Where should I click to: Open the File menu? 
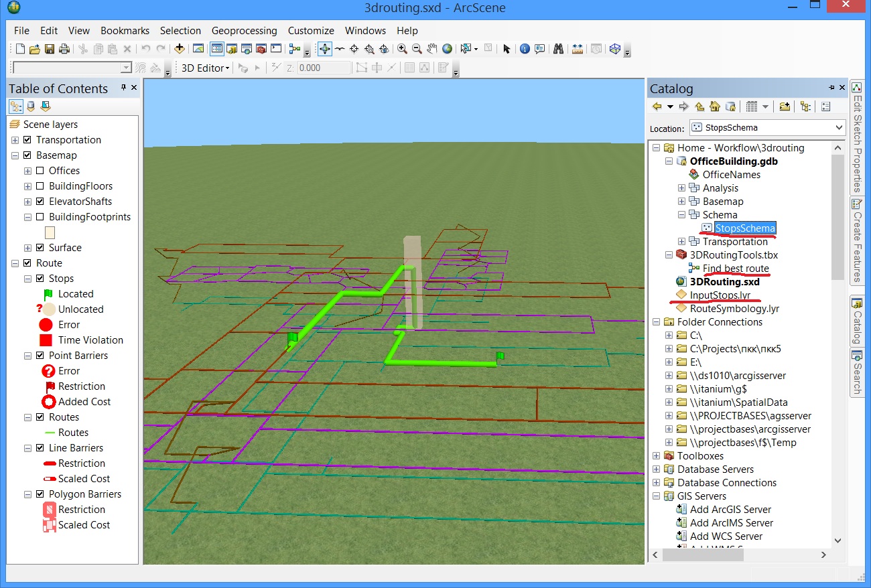tap(21, 30)
